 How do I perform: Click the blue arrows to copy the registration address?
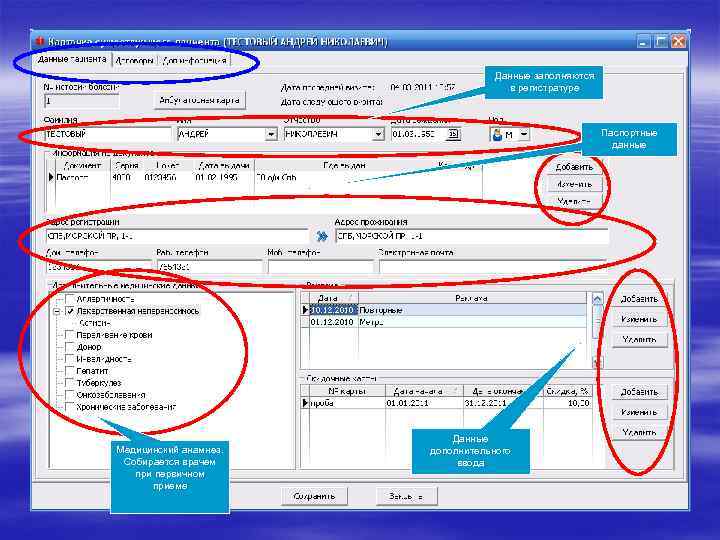(322, 236)
